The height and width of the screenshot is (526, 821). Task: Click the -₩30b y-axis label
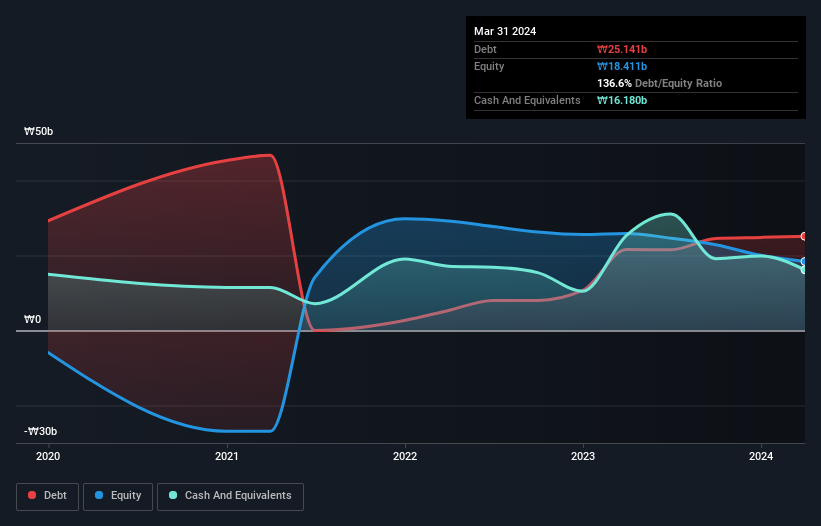(x=40, y=431)
